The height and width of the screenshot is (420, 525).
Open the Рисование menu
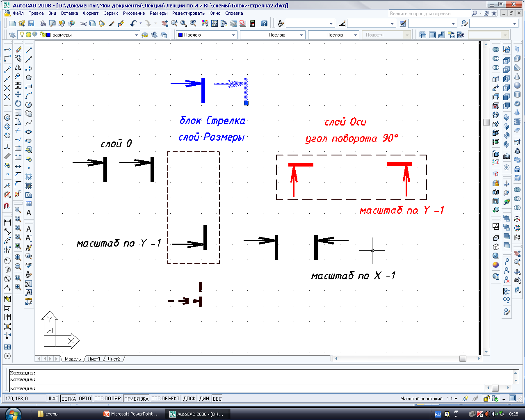tap(134, 13)
